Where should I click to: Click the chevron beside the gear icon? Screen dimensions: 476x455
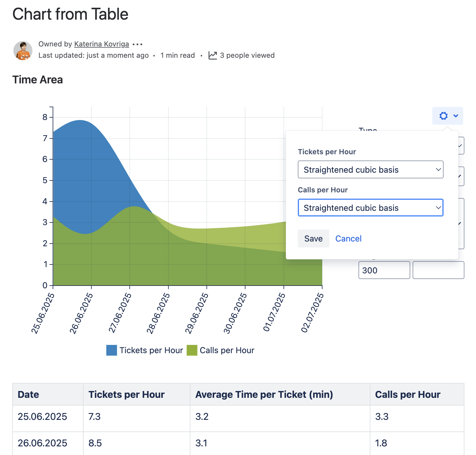coord(455,116)
